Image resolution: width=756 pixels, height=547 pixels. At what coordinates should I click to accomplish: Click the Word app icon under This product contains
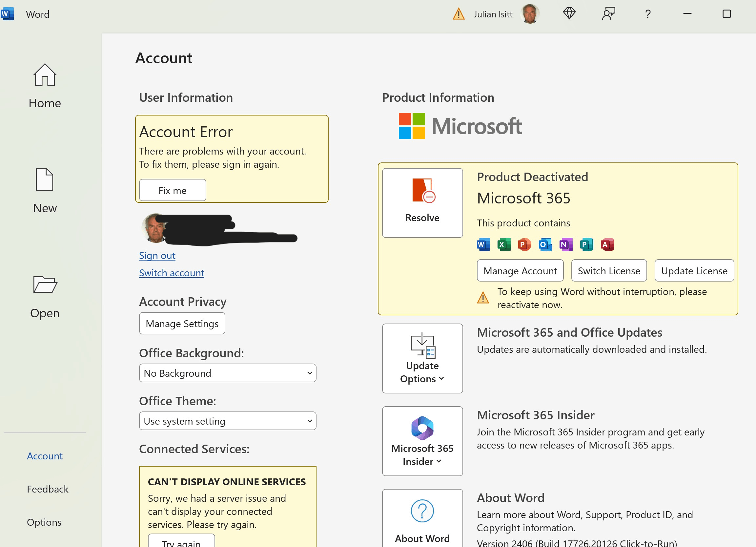[483, 244]
